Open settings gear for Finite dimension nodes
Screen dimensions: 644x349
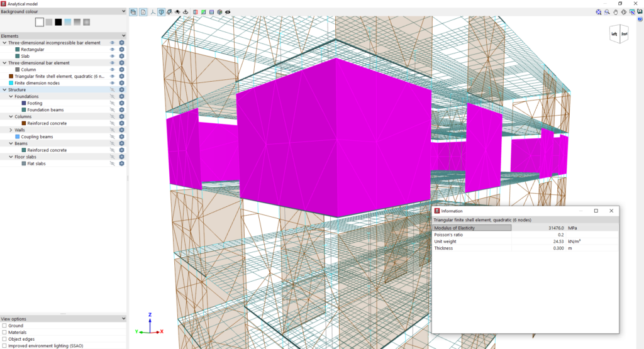(121, 83)
